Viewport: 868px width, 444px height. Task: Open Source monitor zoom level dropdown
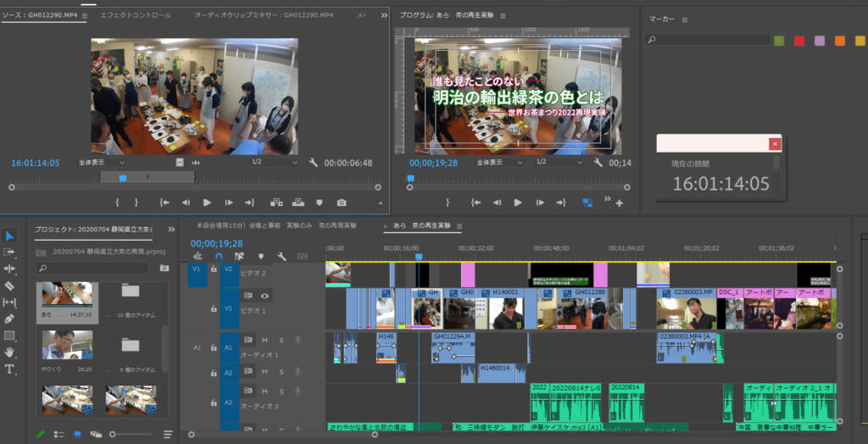coord(102,163)
